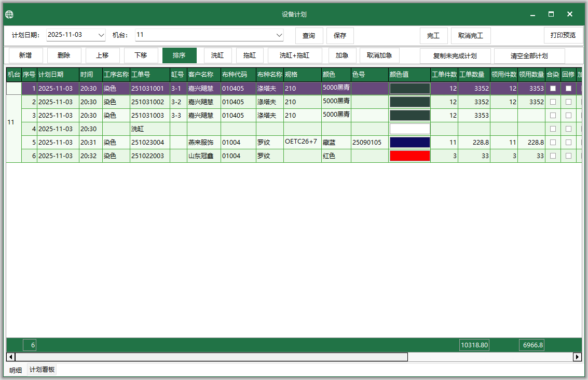The image size is (588, 380).
Task: Click the 打印预览 print preview button
Action: (x=563, y=35)
